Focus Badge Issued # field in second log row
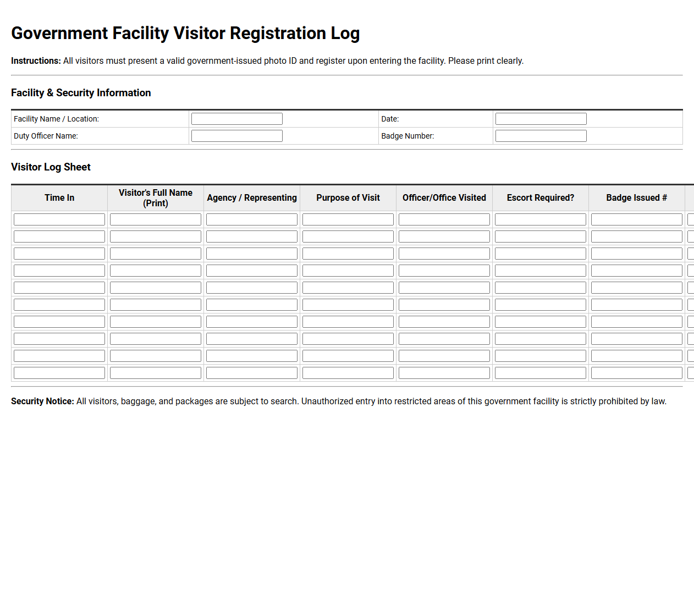Screen dimensions: 694x616 pos(637,237)
